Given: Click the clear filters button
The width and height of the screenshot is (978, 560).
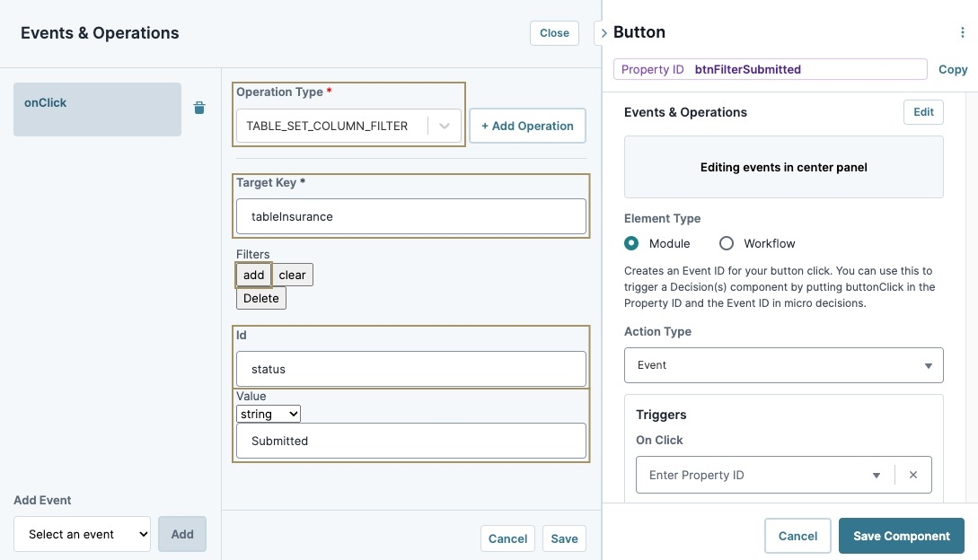Looking at the screenshot, I should point(292,275).
